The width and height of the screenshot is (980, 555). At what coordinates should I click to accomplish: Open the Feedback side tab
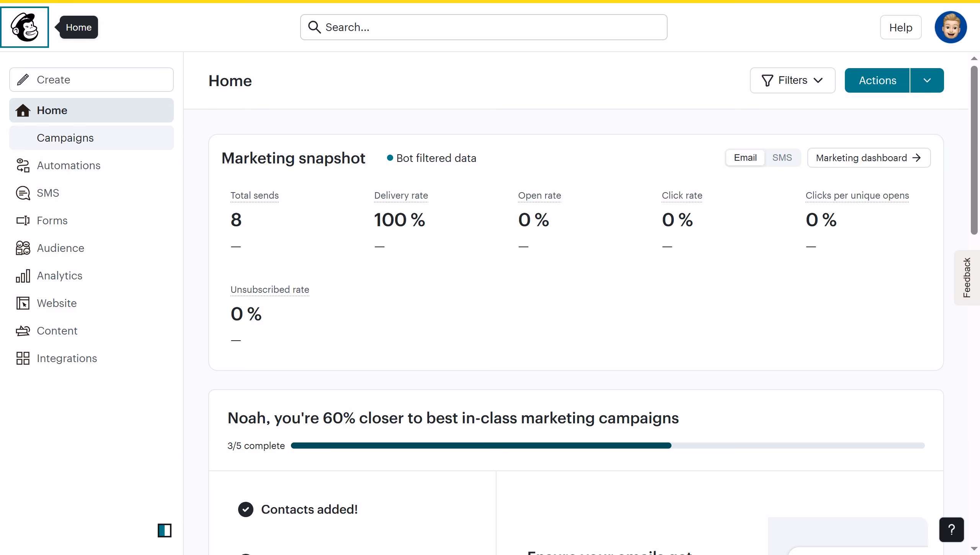click(x=967, y=277)
